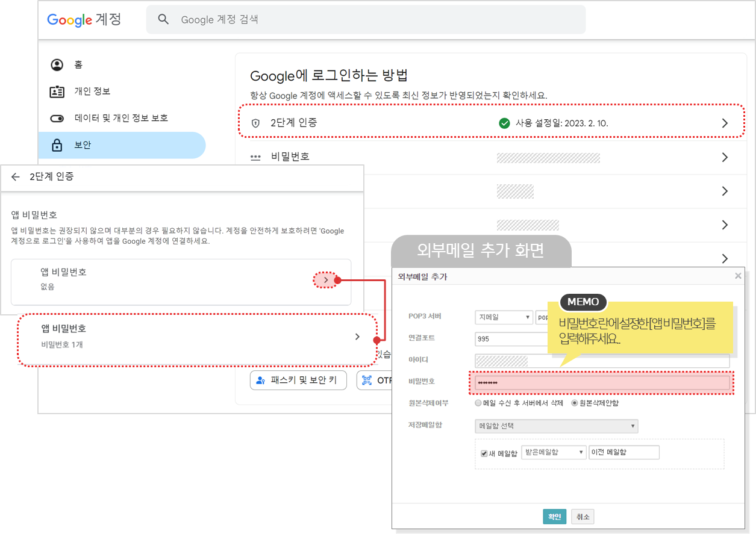Toggle the 새 메일함 checkbox
This screenshot has height=534, width=756.
484,453
